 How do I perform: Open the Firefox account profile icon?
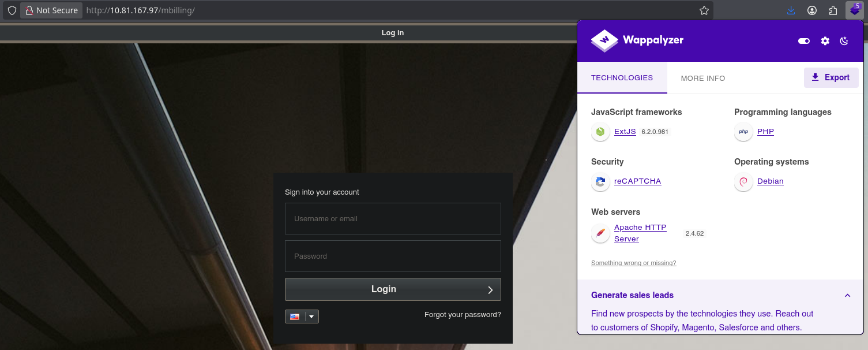point(812,10)
